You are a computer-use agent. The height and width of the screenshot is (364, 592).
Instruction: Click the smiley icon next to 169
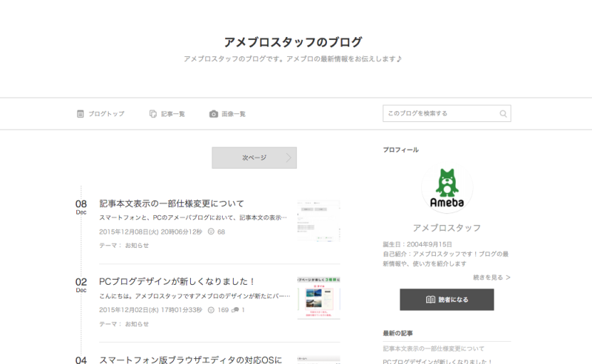211,310
